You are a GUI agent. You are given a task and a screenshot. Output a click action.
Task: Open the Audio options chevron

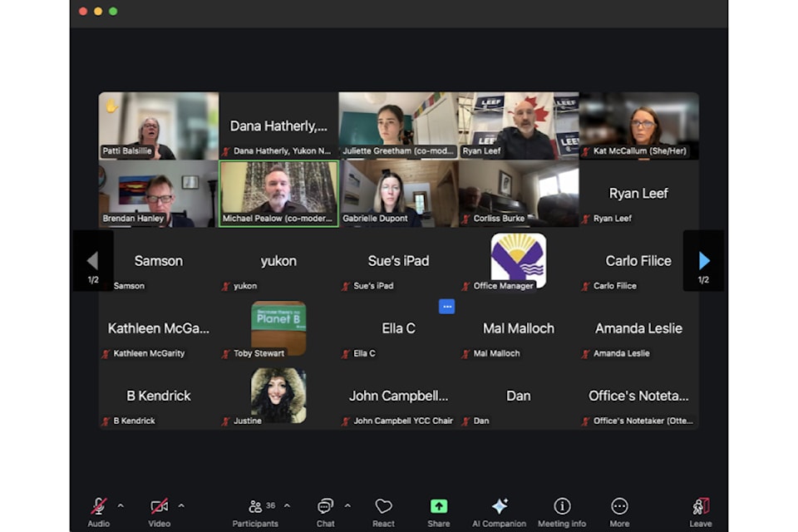click(x=121, y=505)
